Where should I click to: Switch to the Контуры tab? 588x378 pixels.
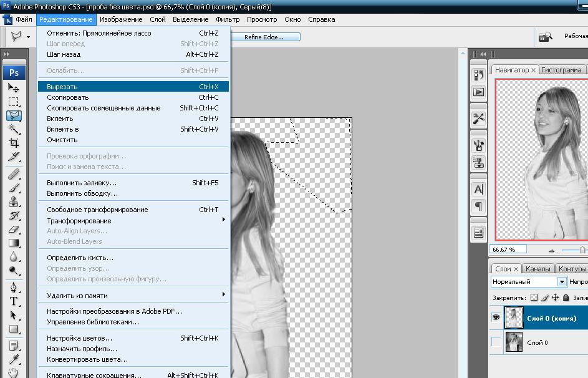click(x=572, y=269)
